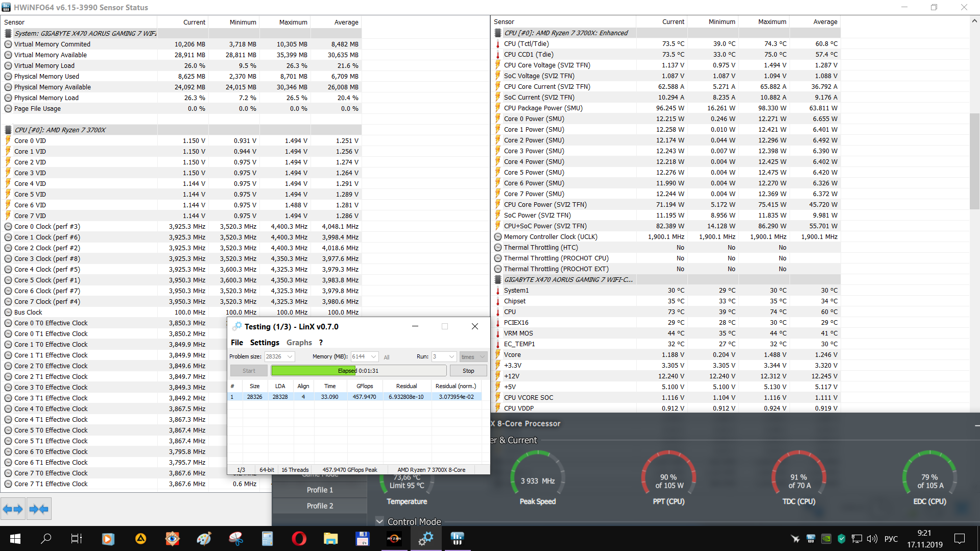This screenshot has width=980, height=551.
Task: Switch to Ryzen Master taskbar icon
Action: click(394, 539)
